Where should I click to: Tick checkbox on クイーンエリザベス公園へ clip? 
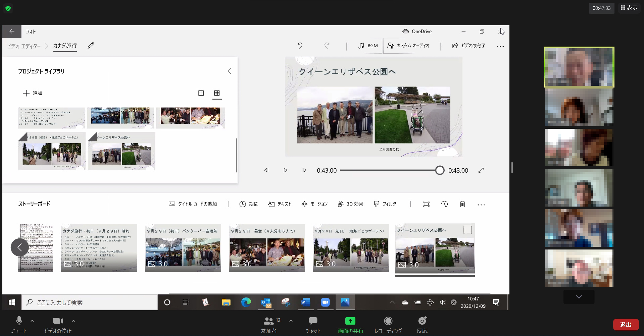467,230
